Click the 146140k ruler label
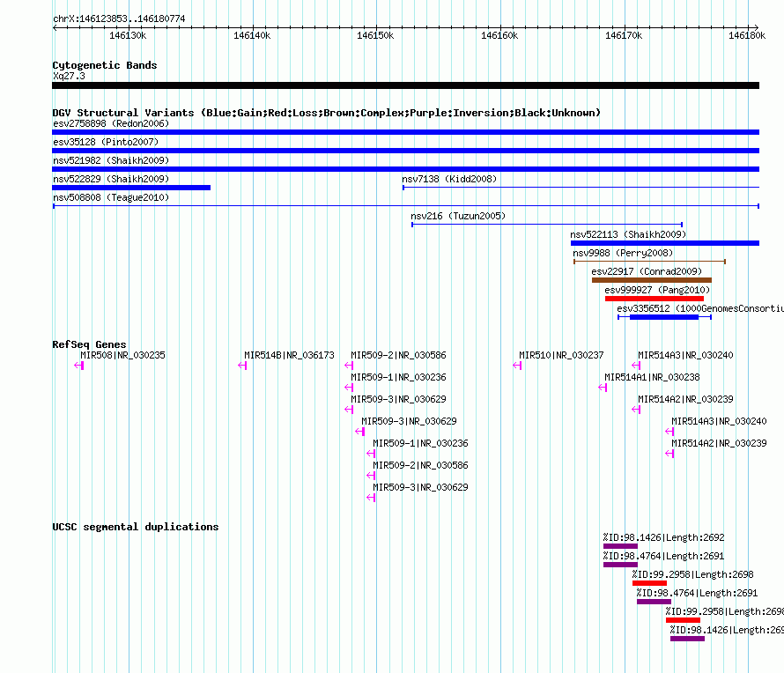The width and height of the screenshot is (784, 673). (x=252, y=35)
